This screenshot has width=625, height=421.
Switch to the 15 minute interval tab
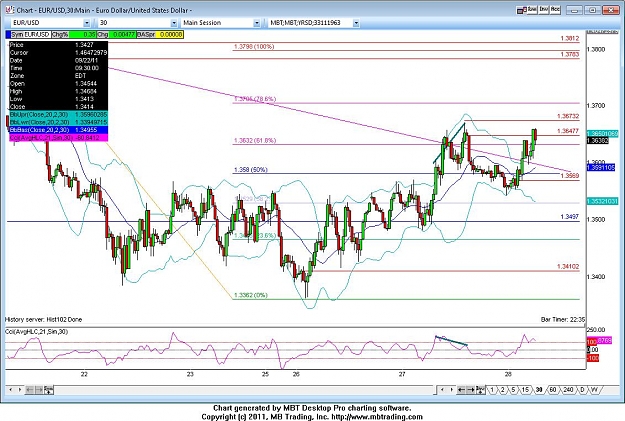pos(525,390)
